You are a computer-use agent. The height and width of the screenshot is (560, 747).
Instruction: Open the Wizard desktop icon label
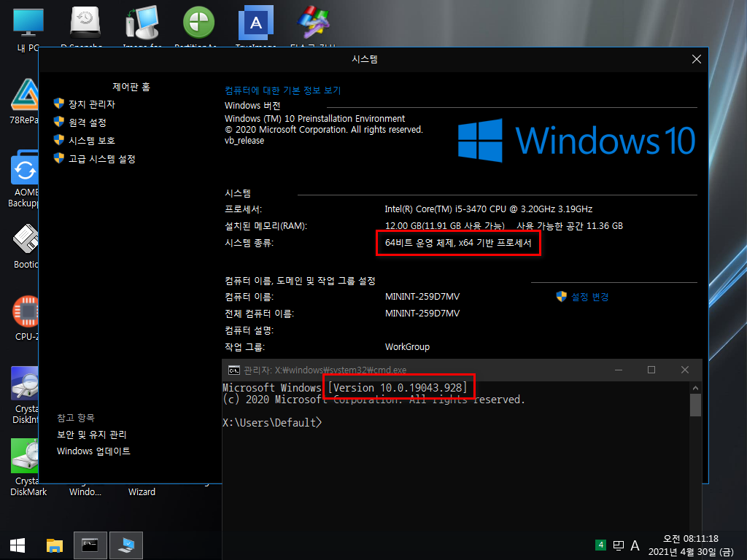(142, 492)
